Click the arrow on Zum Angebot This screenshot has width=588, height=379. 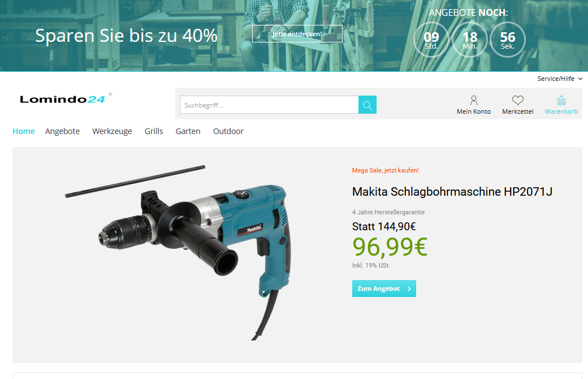[409, 288]
